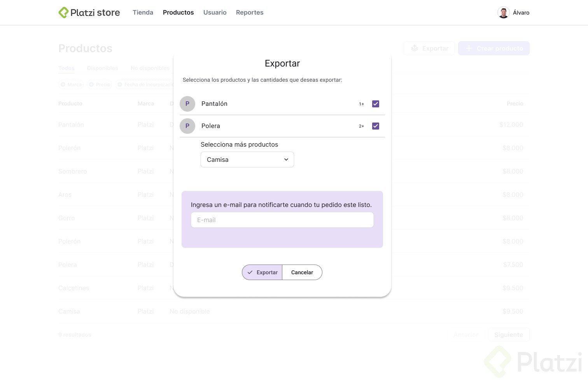Add the Marca filter chip
The image size is (588, 382).
71,84
